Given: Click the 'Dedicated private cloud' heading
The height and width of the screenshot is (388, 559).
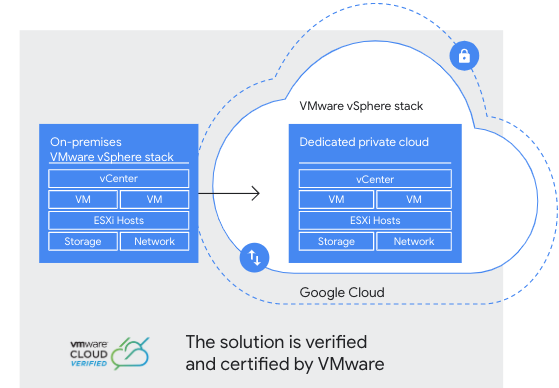Looking at the screenshot, I should click(x=364, y=142).
